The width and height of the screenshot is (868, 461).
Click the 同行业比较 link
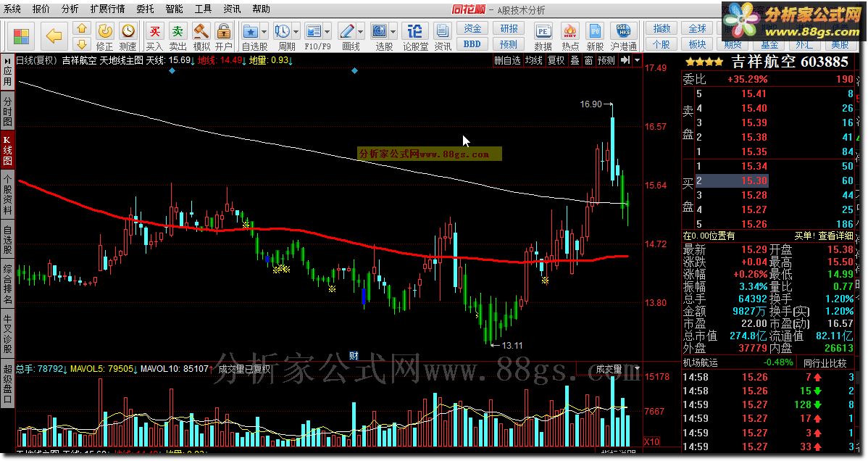coord(825,363)
